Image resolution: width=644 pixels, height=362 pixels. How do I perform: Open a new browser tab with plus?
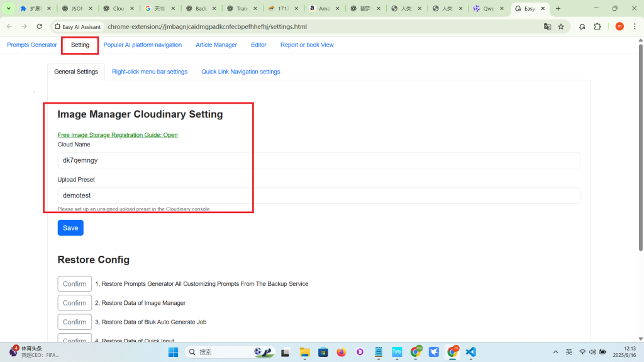pyautogui.click(x=558, y=8)
